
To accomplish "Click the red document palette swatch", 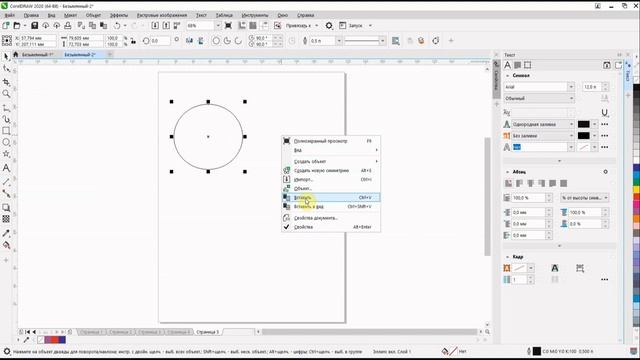I will 54,340.
